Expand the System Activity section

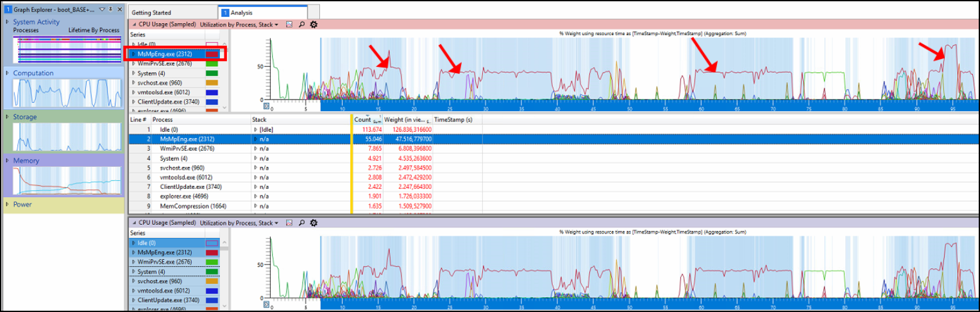tap(8, 22)
